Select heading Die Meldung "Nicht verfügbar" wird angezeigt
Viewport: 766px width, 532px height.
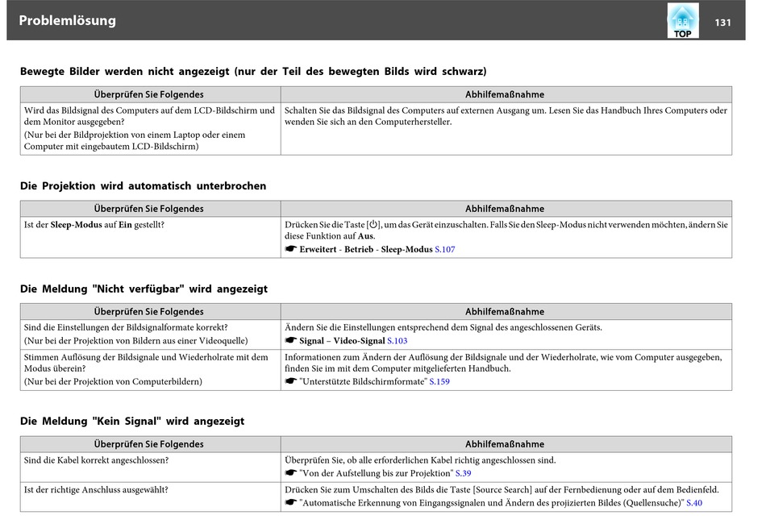point(144,289)
